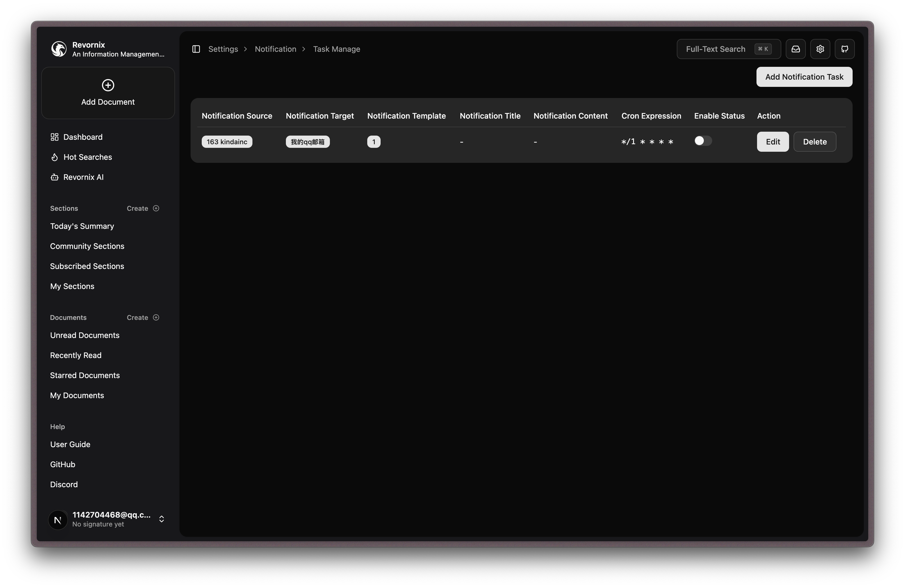Open Recently Read documents
This screenshot has width=905, height=588.
[x=76, y=356]
